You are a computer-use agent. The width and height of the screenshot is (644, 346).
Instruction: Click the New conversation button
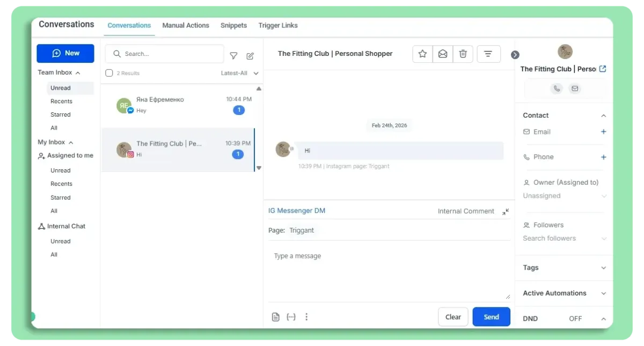point(65,53)
